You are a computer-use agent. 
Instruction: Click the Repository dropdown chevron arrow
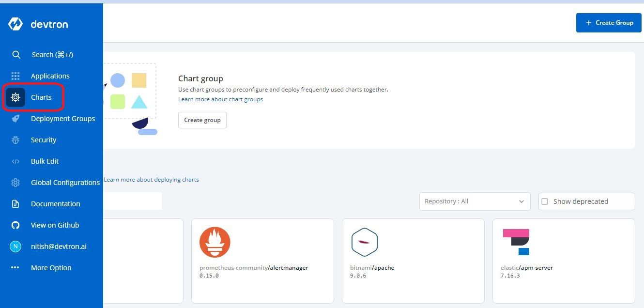521,201
